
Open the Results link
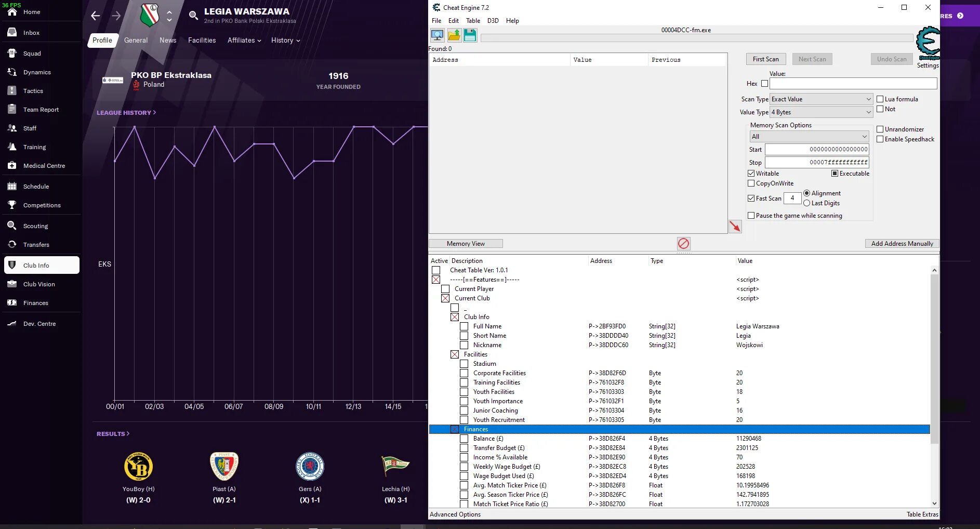click(113, 433)
